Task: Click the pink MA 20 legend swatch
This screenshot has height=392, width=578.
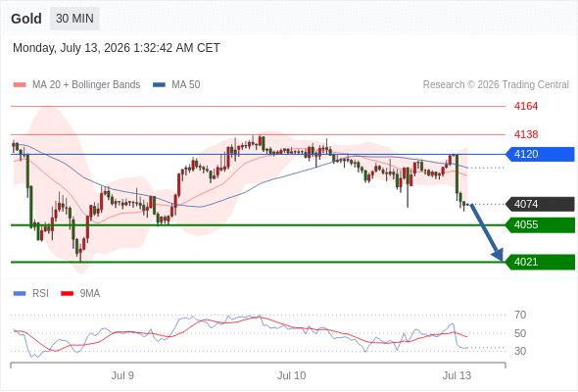Action: point(20,85)
